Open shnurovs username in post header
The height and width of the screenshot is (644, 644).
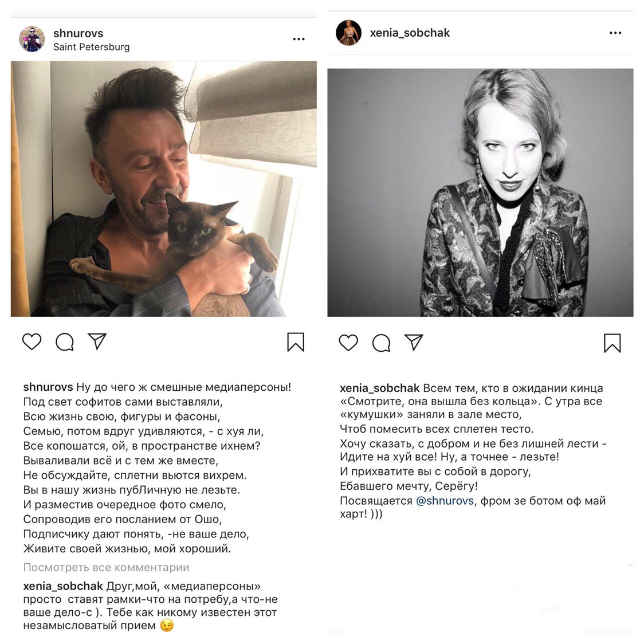(78, 33)
